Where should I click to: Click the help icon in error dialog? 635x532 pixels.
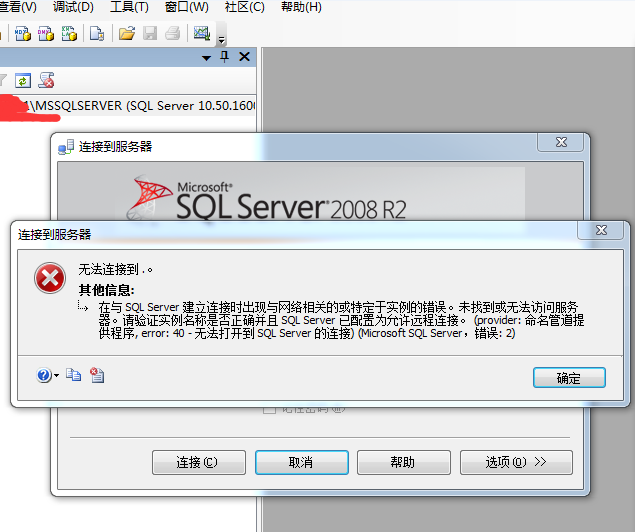pyautogui.click(x=43, y=376)
